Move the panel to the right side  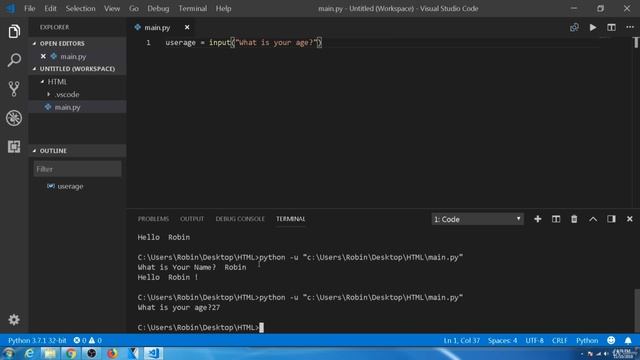(611, 219)
